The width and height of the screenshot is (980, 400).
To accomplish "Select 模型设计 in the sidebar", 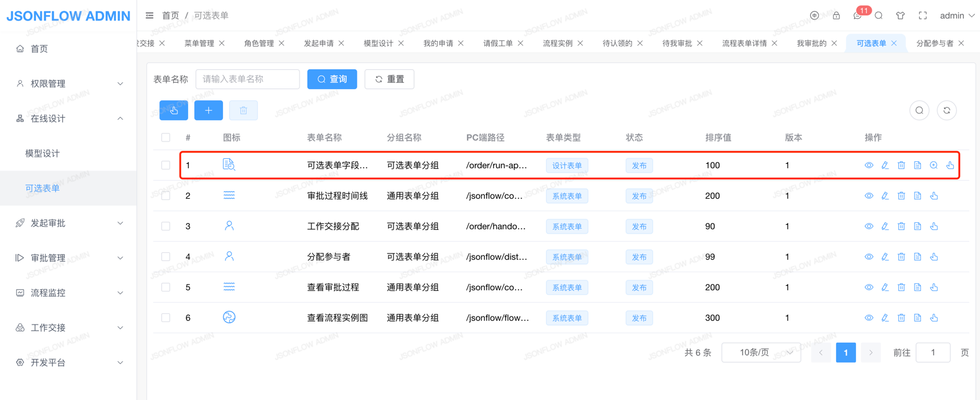I will 42,153.
